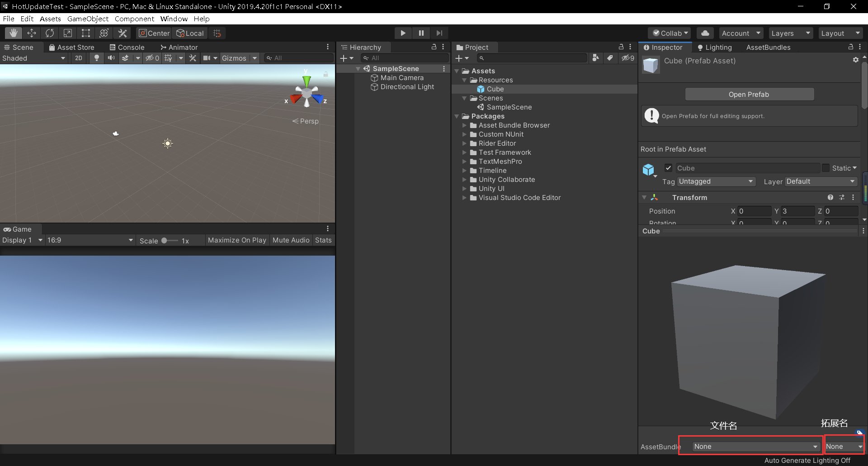Viewport: 868px width, 466px height.
Task: Open the GameObject menu
Action: (x=88, y=19)
